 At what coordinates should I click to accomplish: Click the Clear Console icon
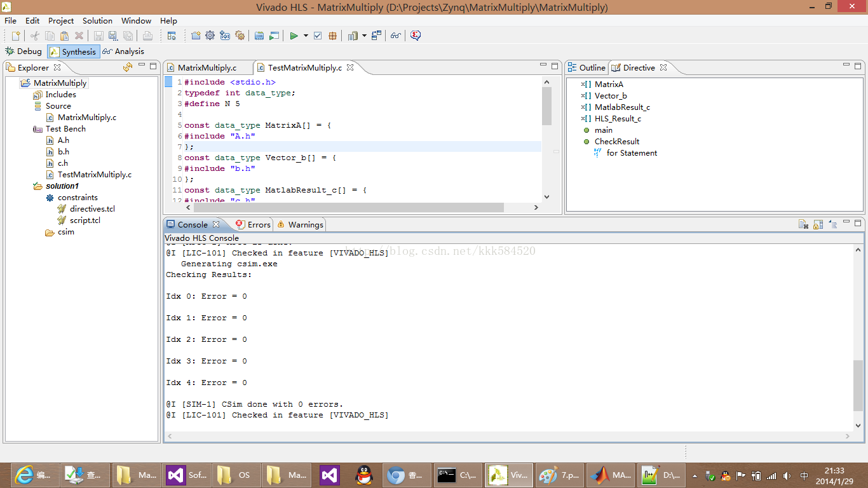803,224
